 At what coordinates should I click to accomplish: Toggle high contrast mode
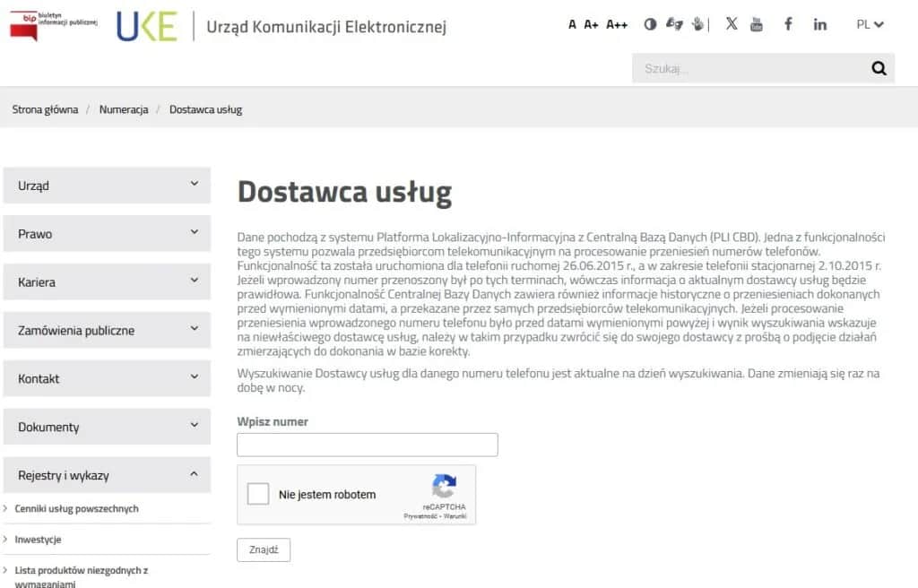point(650,24)
